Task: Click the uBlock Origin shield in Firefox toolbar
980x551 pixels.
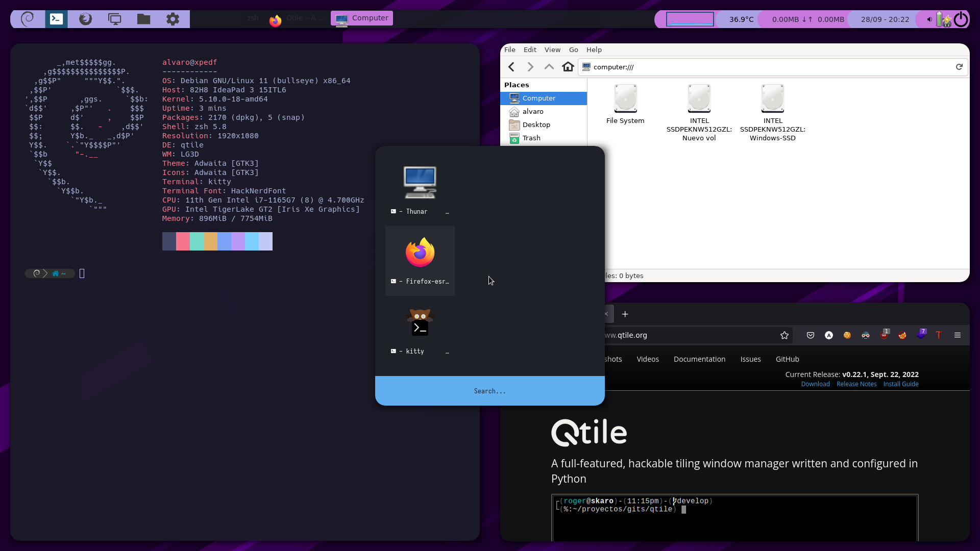Action: point(885,335)
